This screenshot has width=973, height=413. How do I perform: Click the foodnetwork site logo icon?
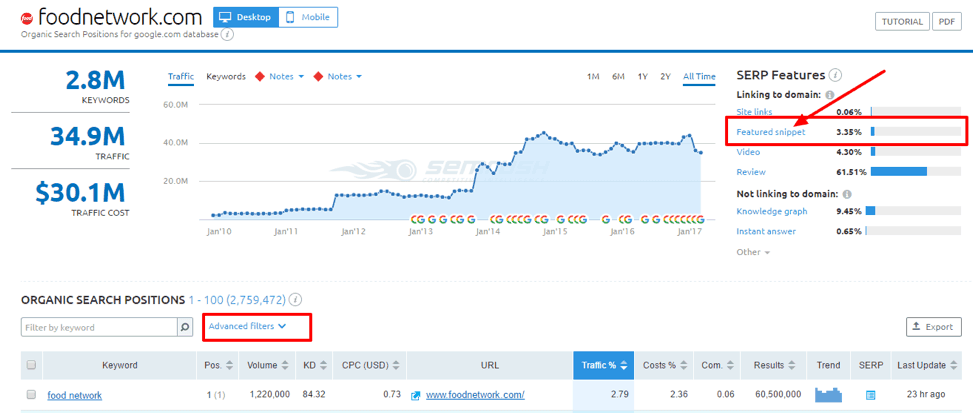(x=27, y=17)
